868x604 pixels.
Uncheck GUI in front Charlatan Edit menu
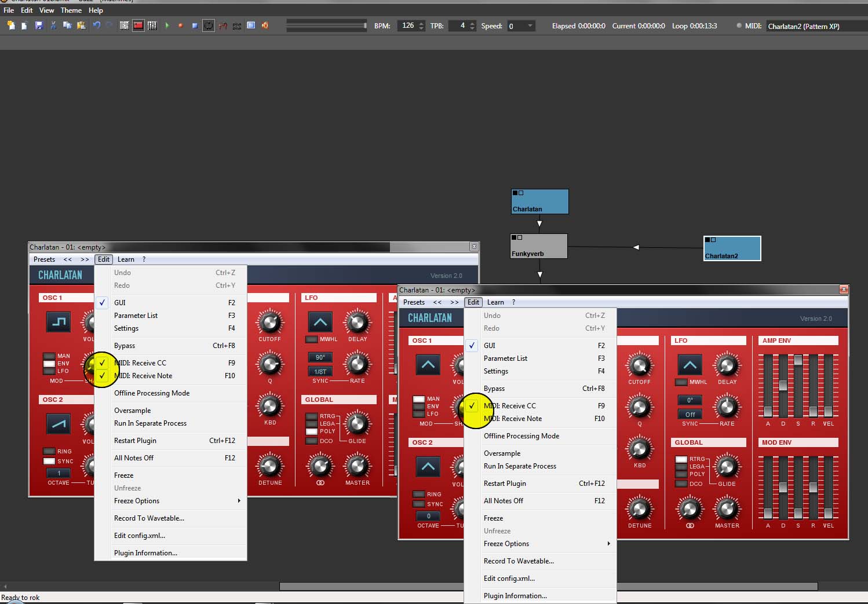point(540,346)
